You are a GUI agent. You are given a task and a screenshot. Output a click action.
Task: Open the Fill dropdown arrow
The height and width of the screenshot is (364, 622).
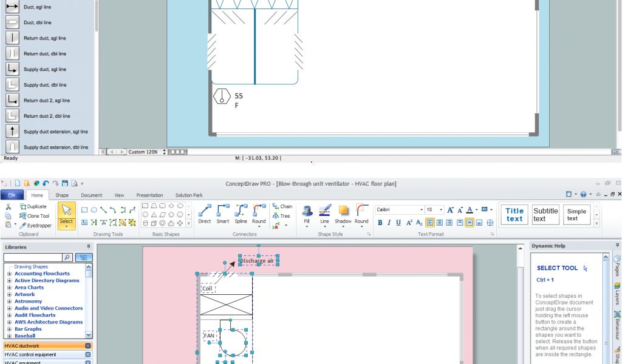coord(307,227)
